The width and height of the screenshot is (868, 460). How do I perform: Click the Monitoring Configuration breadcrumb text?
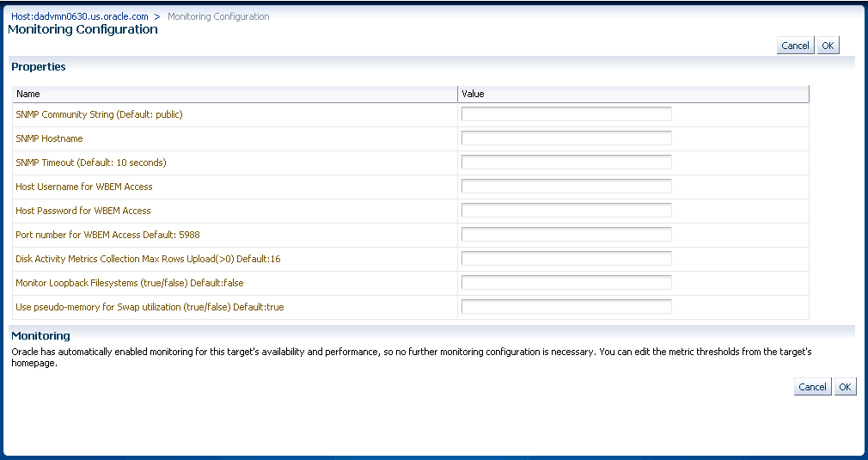click(218, 16)
